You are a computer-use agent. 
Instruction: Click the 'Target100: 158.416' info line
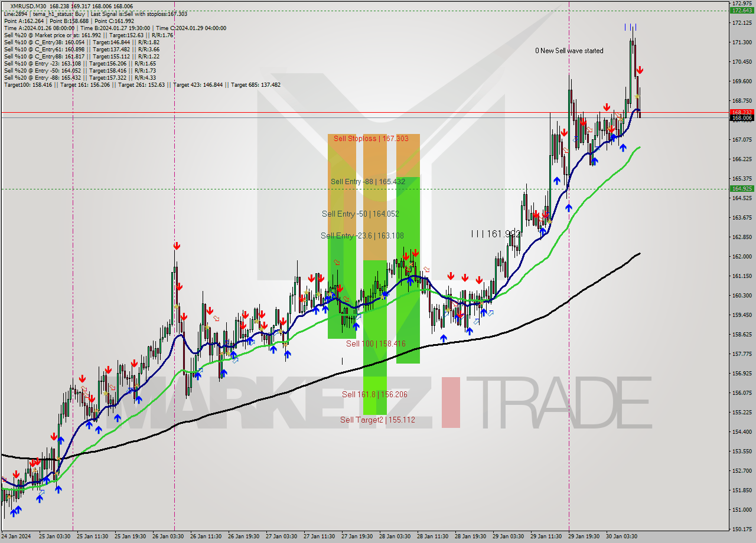click(x=142, y=85)
